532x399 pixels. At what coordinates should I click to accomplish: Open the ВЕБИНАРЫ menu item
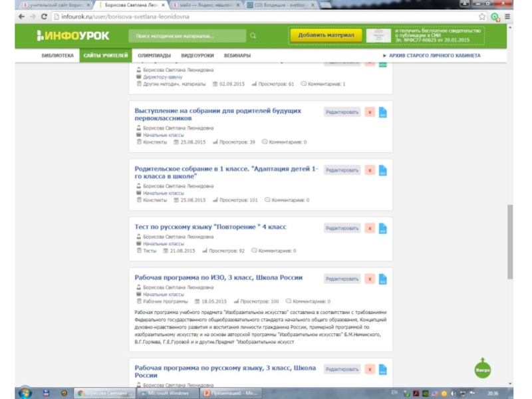tap(237, 56)
